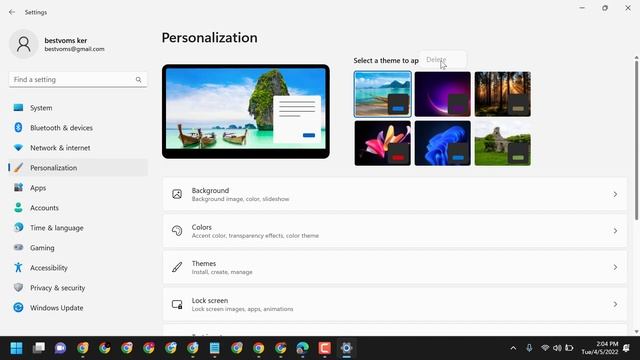Image resolution: width=640 pixels, height=360 pixels.
Task: Click the scrollbar down arrow
Action: tap(636, 331)
